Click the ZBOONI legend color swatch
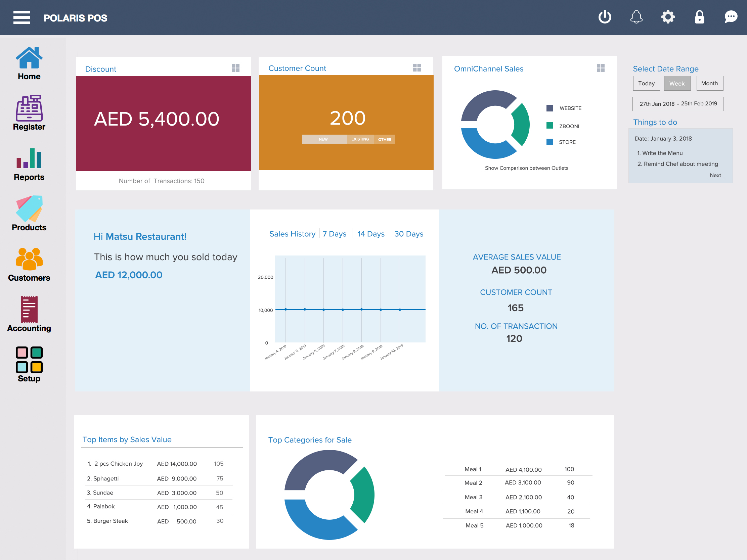 point(550,126)
